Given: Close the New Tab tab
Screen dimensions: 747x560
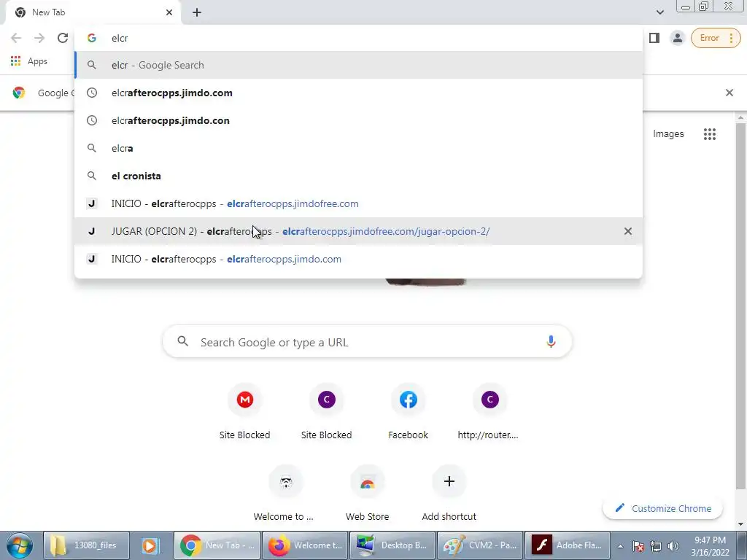Looking at the screenshot, I should coord(169,12).
